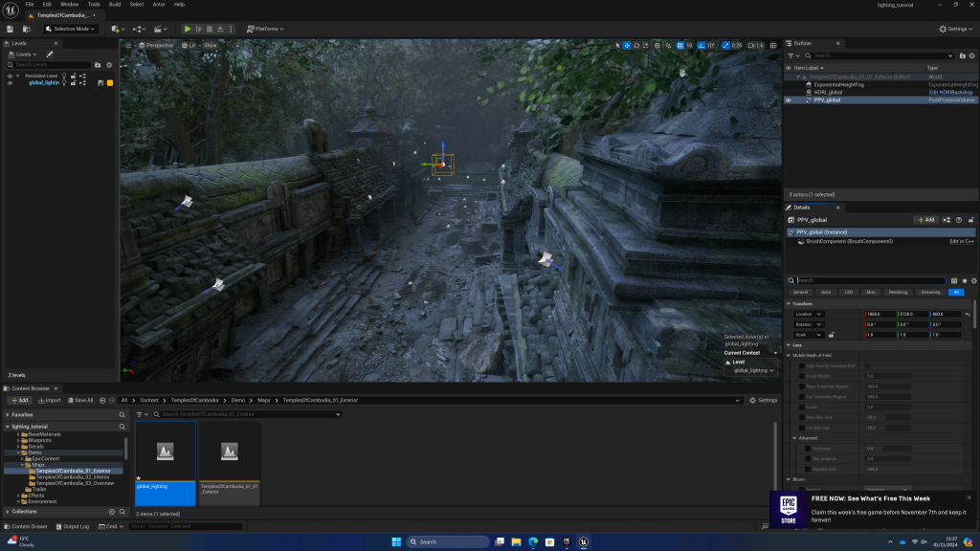Toggle visibility of global_lighting level
Image resolution: width=980 pixels, height=551 pixels.
point(10,82)
